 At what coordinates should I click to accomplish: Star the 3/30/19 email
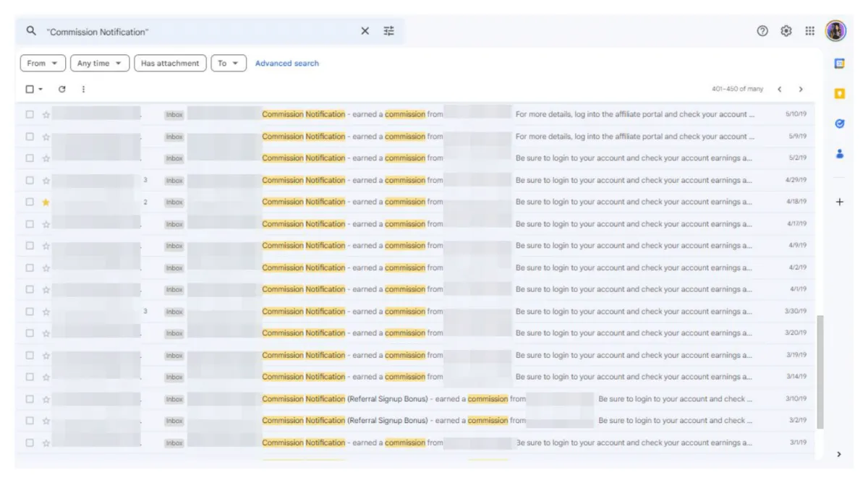pyautogui.click(x=46, y=312)
